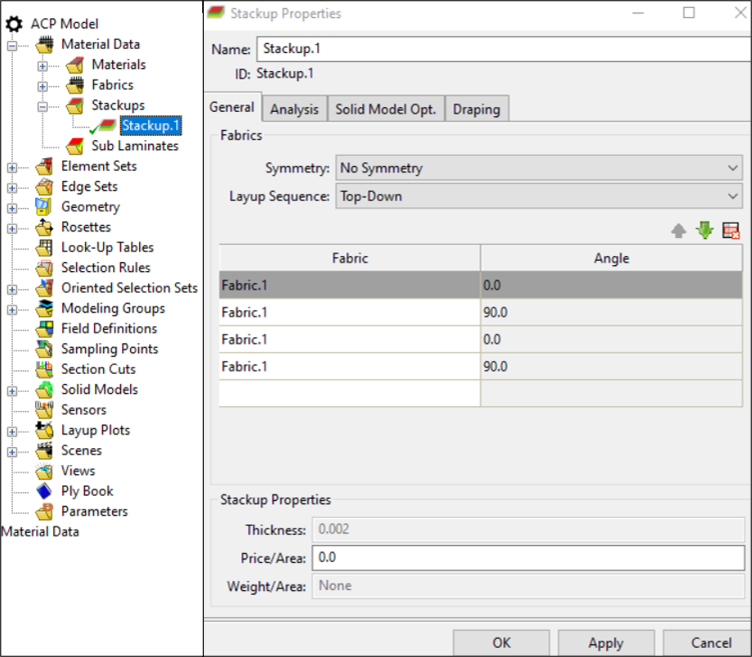Expand the Fabrics tree node

tap(43, 86)
